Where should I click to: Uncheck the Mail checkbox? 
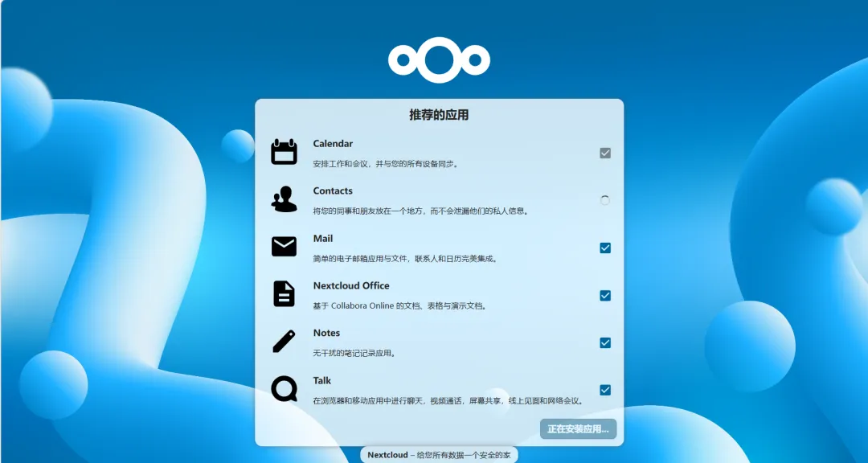[605, 248]
